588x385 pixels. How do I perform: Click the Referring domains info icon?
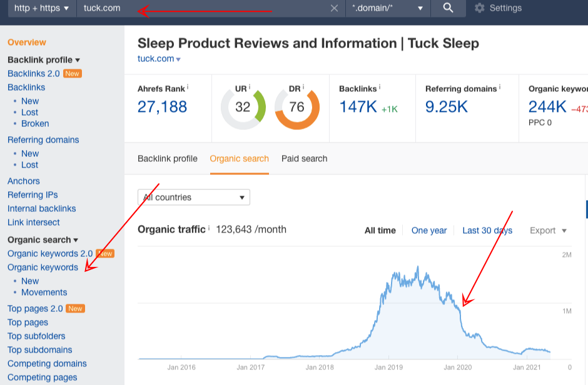[500, 87]
